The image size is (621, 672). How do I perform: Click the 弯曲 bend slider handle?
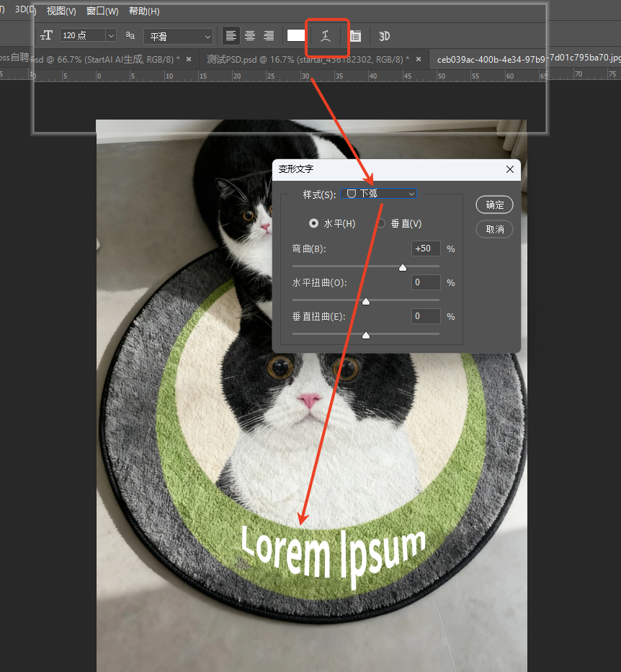403,268
